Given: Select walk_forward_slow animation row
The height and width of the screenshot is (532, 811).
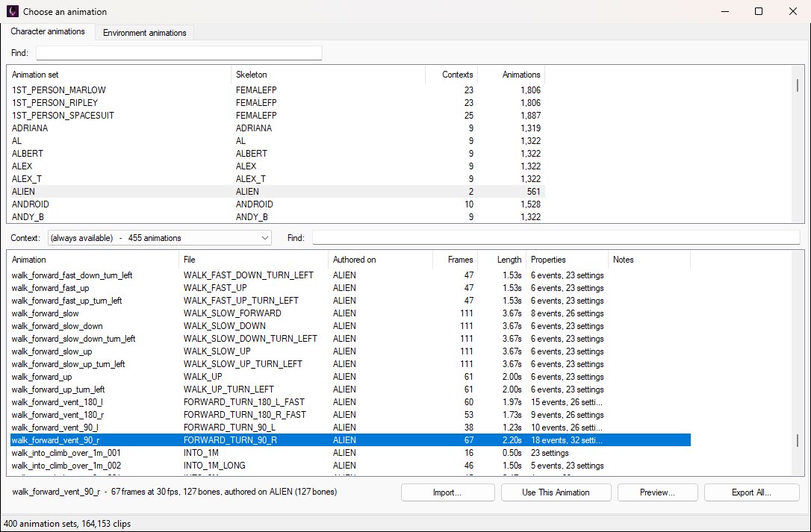Looking at the screenshot, I should 350,313.
